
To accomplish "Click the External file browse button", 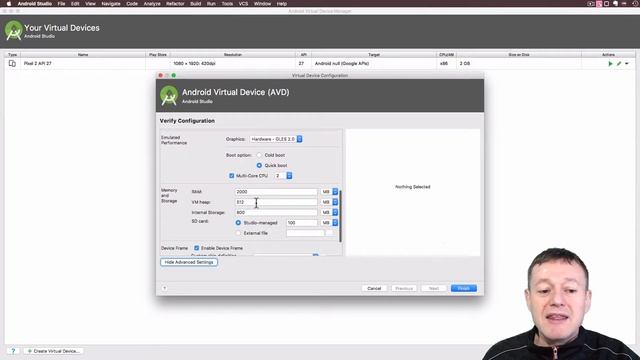I will (329, 233).
